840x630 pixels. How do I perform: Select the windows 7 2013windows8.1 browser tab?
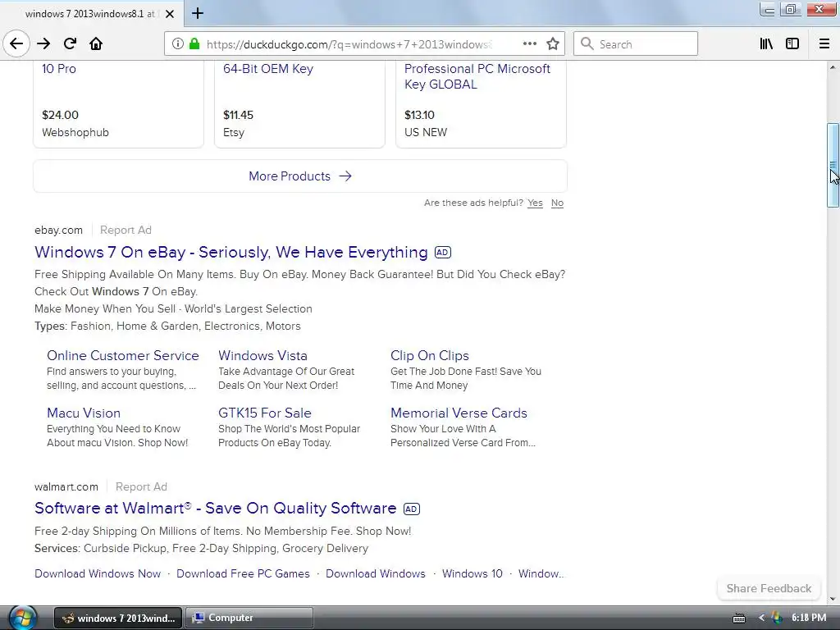[92, 13]
